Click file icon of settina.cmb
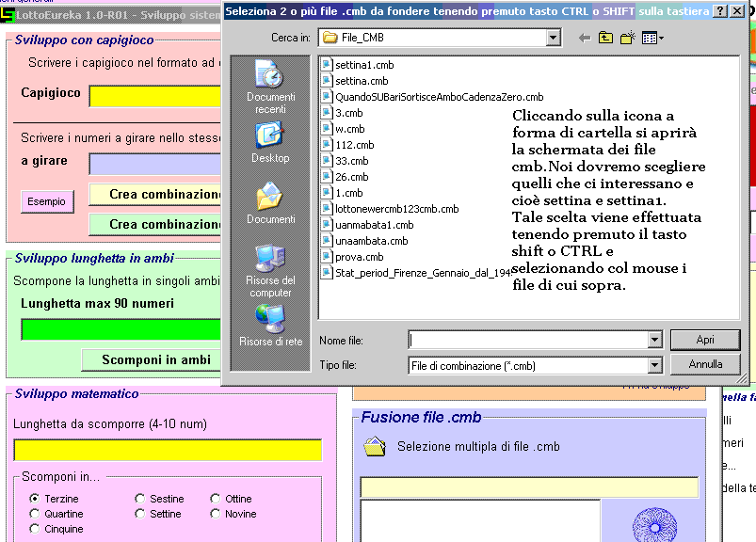The width and height of the screenshot is (756, 542). click(327, 81)
